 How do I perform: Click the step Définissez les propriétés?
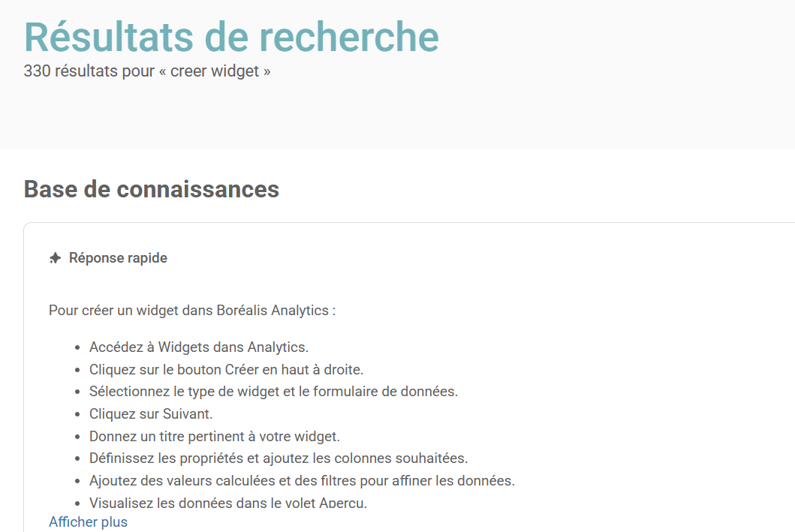pyautogui.click(x=278, y=458)
